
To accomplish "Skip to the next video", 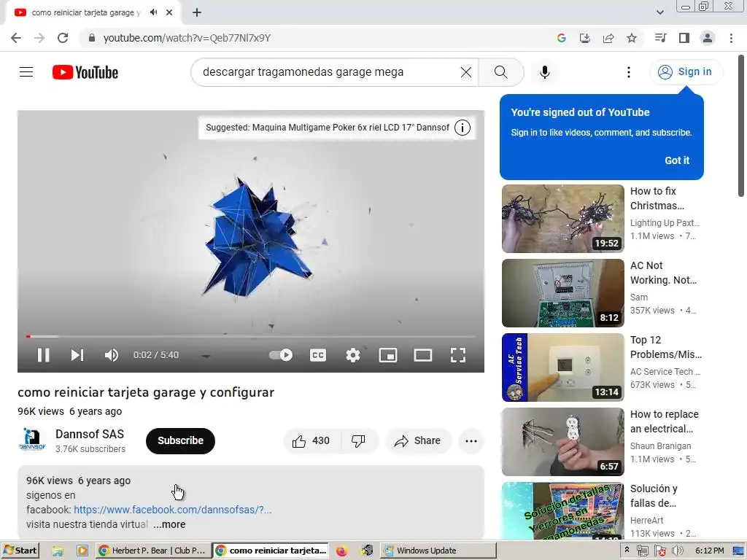I will (77, 355).
